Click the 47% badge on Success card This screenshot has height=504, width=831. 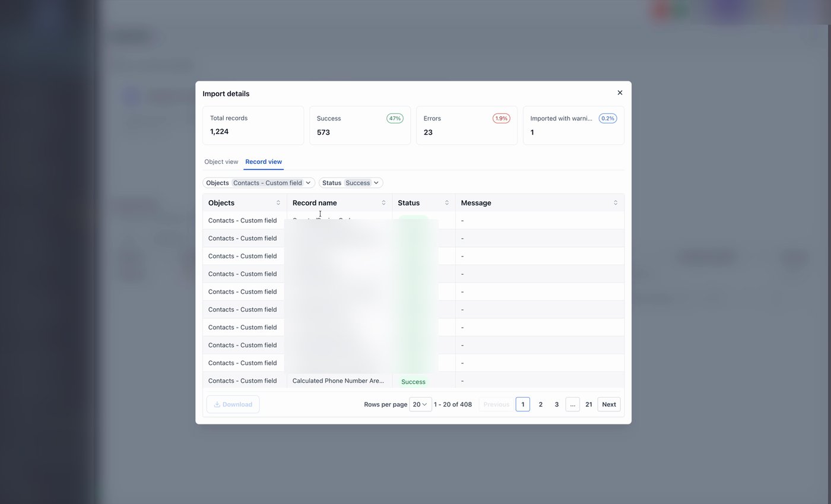click(x=395, y=118)
